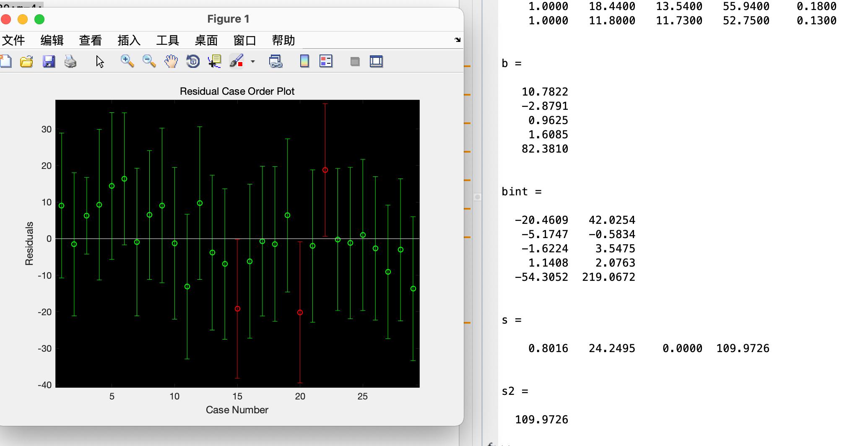Screen dimensions: 868x446
Task: Click the Residuals y-axis label
Action: (x=29, y=244)
